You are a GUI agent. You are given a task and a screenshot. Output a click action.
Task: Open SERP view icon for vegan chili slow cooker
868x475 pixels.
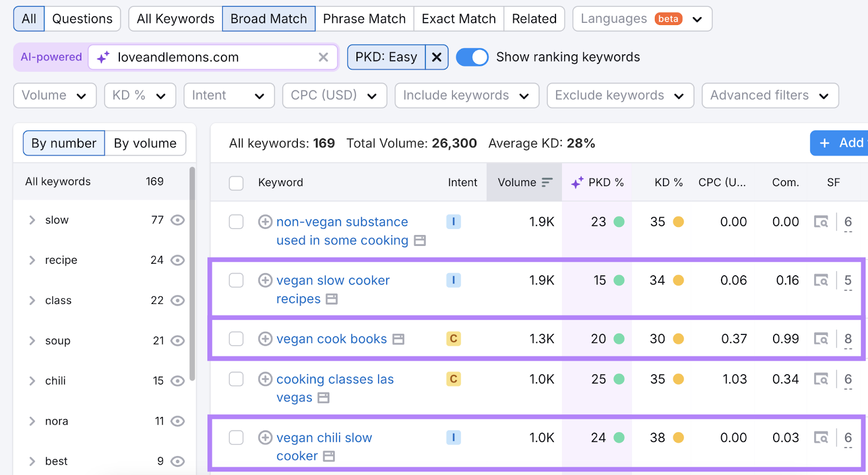[x=821, y=438]
